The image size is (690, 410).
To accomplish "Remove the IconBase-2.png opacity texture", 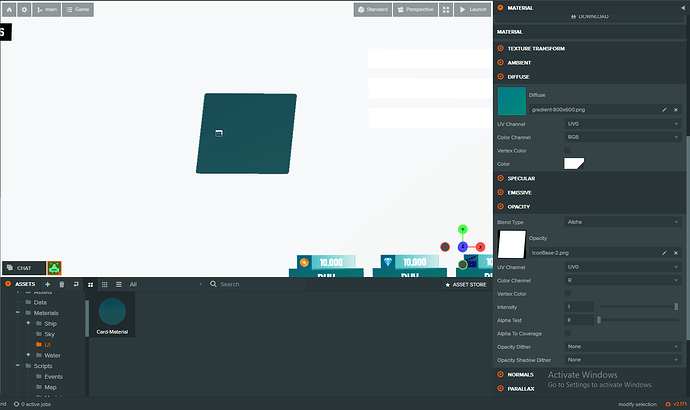I will [676, 254].
